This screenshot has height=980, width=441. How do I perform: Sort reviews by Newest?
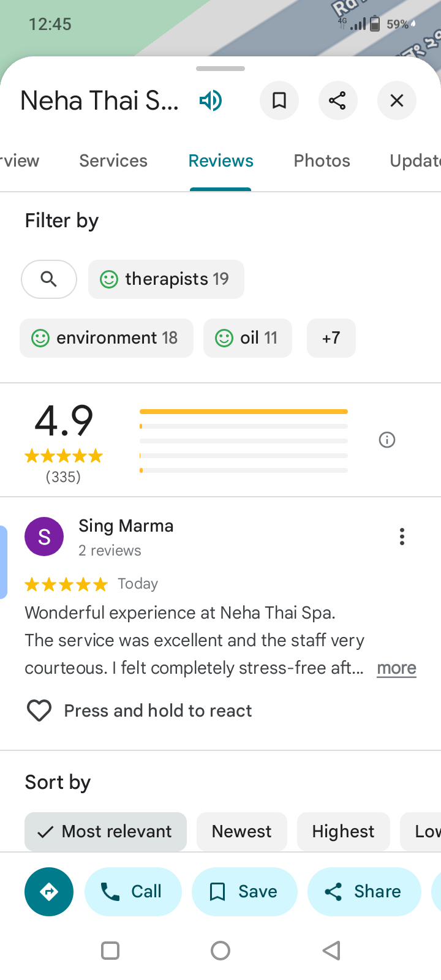click(241, 831)
